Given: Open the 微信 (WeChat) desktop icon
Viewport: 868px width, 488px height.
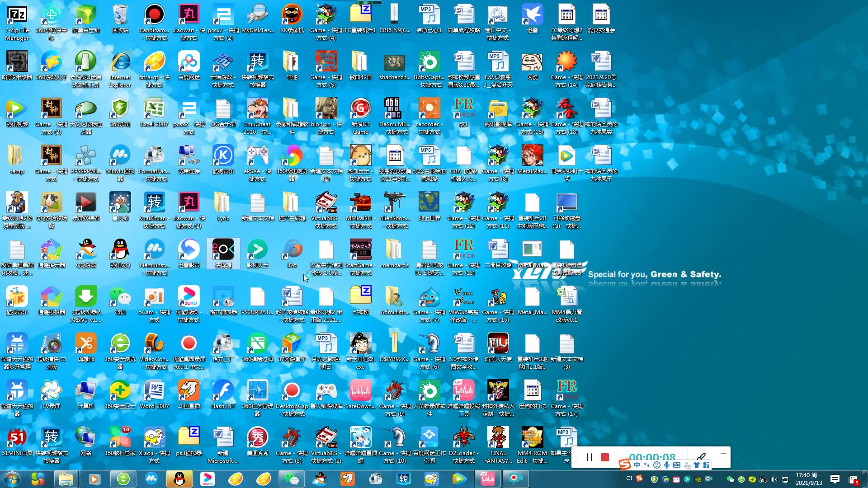Looking at the screenshot, I should (x=120, y=300).
